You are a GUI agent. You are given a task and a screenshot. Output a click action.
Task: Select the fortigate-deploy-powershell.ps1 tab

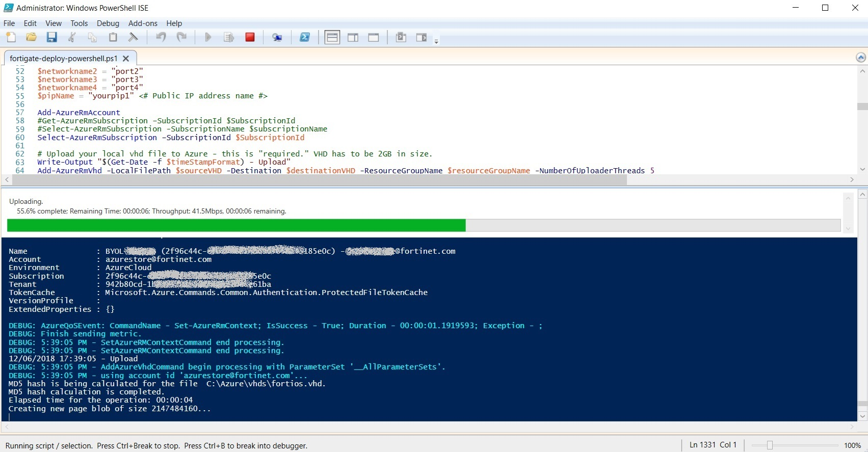click(x=63, y=58)
